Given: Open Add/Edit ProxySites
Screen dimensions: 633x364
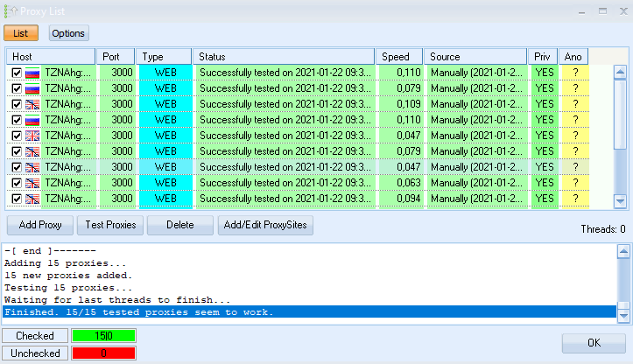Looking at the screenshot, I should point(265,225).
